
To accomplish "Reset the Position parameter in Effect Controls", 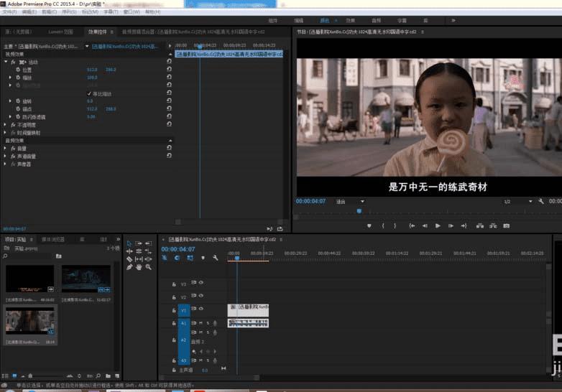I will coord(168,70).
